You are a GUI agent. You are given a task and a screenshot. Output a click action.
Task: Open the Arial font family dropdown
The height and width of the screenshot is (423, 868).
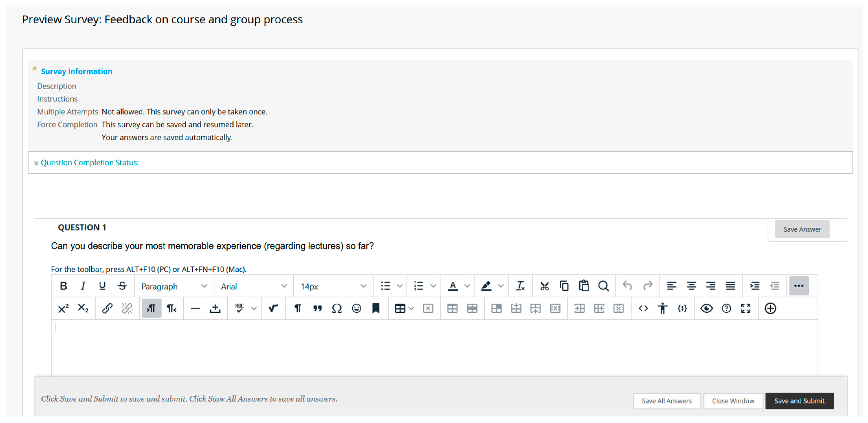click(x=253, y=286)
